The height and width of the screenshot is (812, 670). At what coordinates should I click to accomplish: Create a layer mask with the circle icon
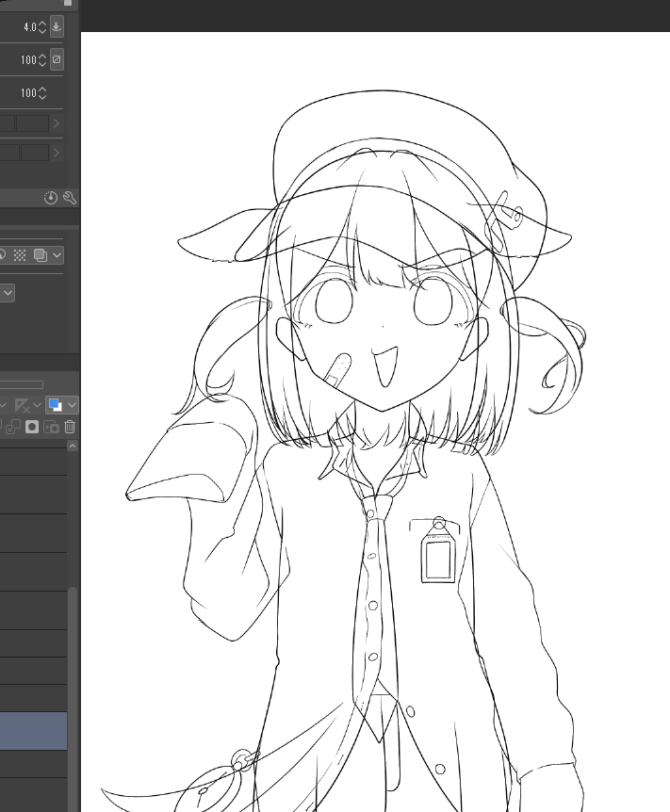[x=32, y=427]
